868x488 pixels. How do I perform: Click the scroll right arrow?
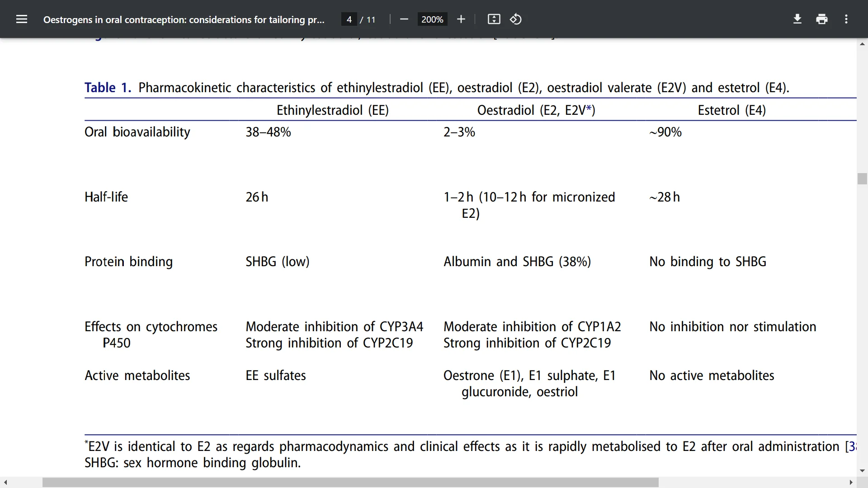(851, 483)
